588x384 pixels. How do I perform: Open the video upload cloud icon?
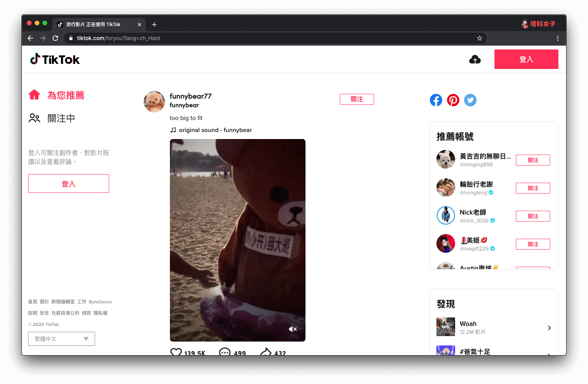click(x=475, y=59)
